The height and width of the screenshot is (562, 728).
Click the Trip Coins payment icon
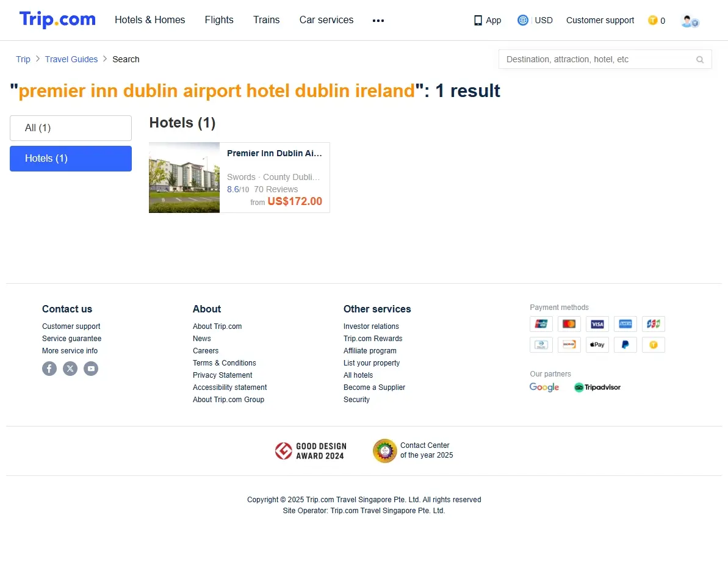click(654, 345)
